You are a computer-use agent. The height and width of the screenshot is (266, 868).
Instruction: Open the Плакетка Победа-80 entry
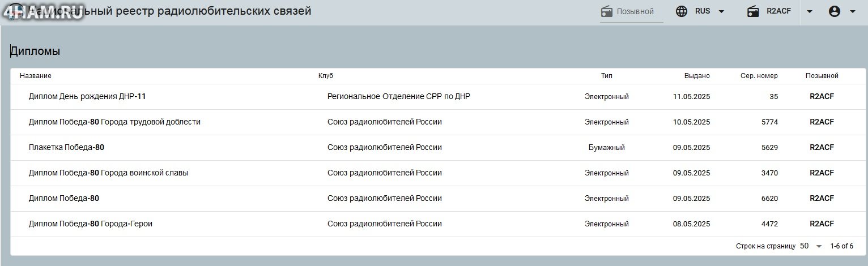click(x=66, y=148)
